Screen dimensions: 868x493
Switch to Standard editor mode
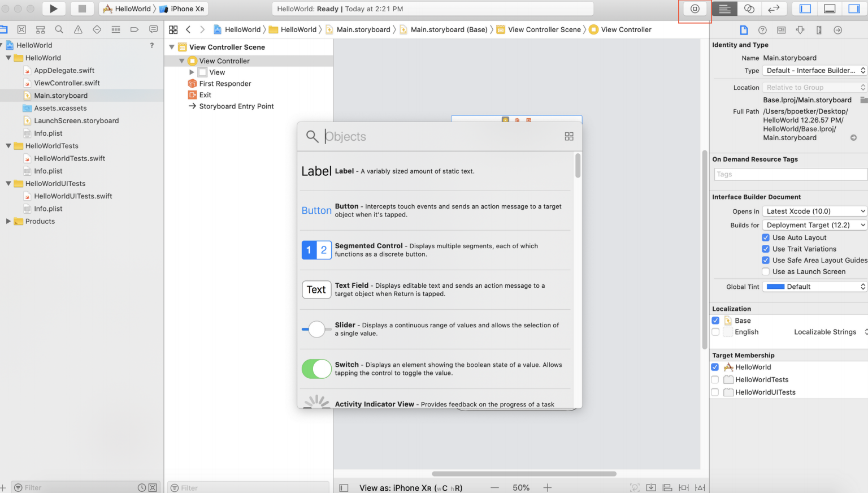[724, 8]
